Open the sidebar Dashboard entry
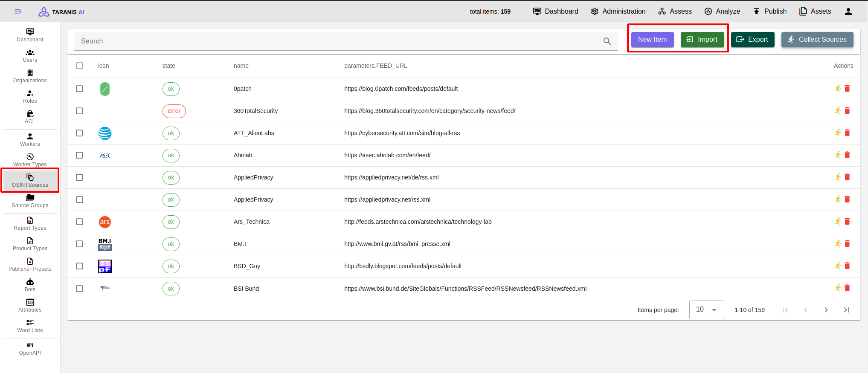Screen dimensions: 868x373 click(30, 35)
